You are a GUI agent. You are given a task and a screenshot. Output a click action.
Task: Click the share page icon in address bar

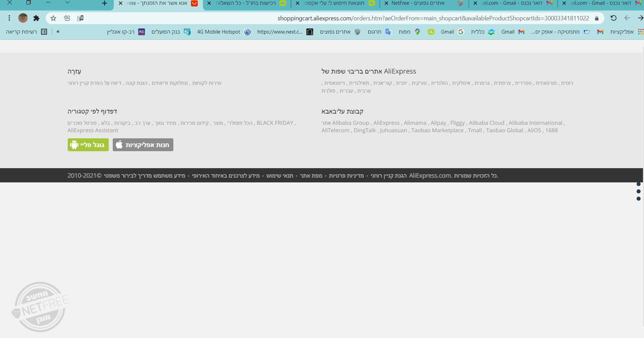tap(67, 18)
